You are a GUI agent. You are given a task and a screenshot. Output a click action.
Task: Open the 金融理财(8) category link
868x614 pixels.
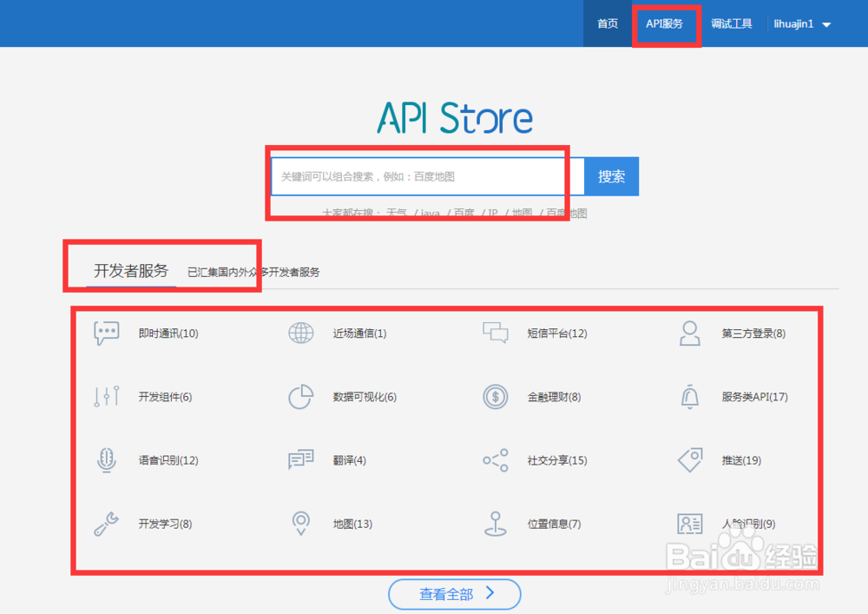554,397
